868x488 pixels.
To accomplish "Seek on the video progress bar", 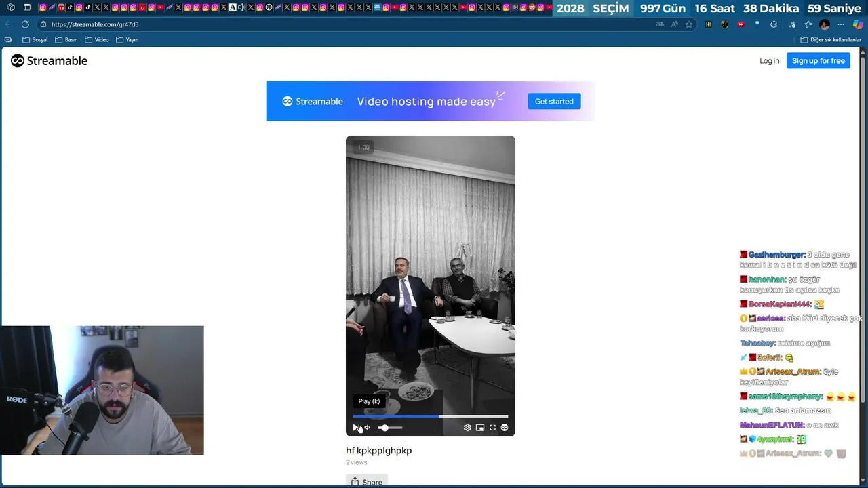I will tap(430, 416).
